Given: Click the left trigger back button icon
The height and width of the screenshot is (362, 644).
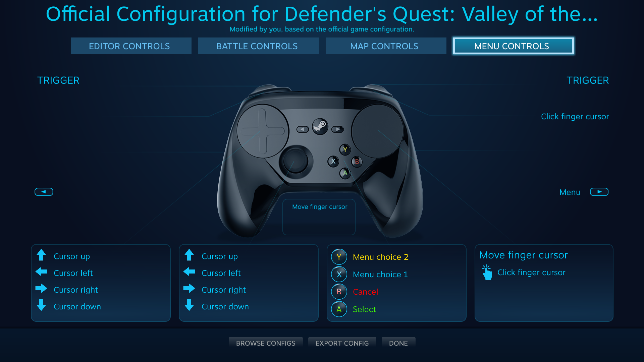Looking at the screenshot, I should coord(44,192).
